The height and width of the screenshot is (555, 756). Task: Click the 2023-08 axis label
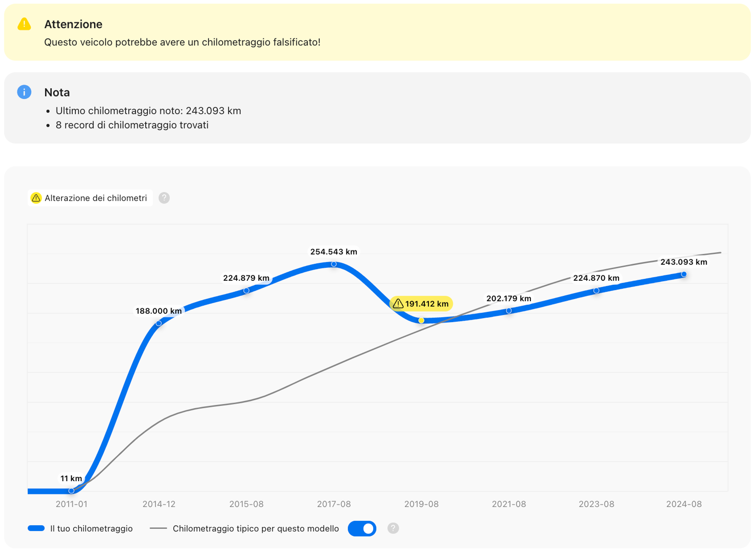click(597, 504)
